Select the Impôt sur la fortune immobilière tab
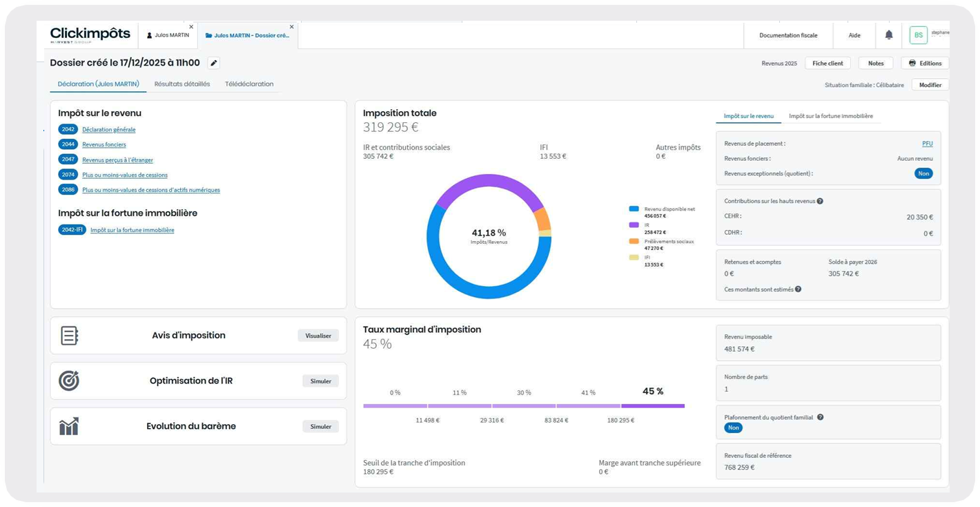The height and width of the screenshot is (507, 980). [830, 116]
